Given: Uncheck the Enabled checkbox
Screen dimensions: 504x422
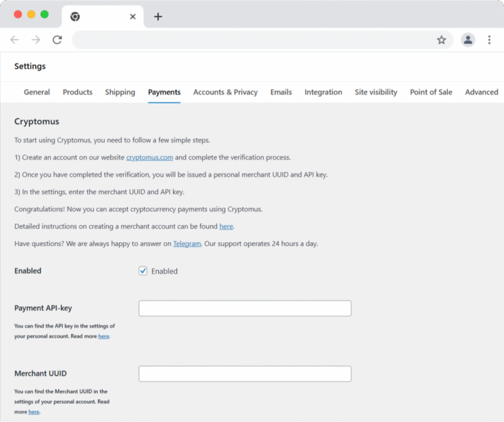Looking at the screenshot, I should tap(143, 271).
